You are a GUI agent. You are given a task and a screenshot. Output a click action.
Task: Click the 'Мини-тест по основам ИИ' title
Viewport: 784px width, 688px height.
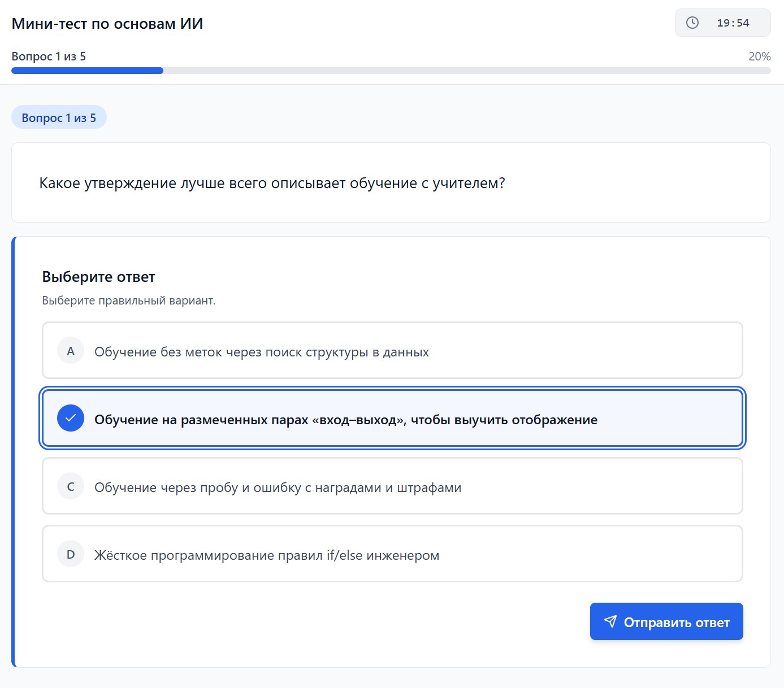(108, 24)
